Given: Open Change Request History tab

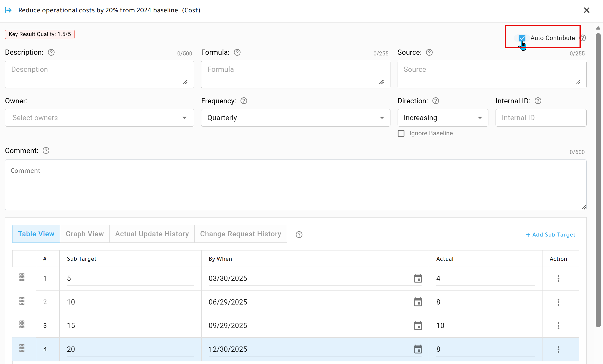Looking at the screenshot, I should (x=241, y=234).
